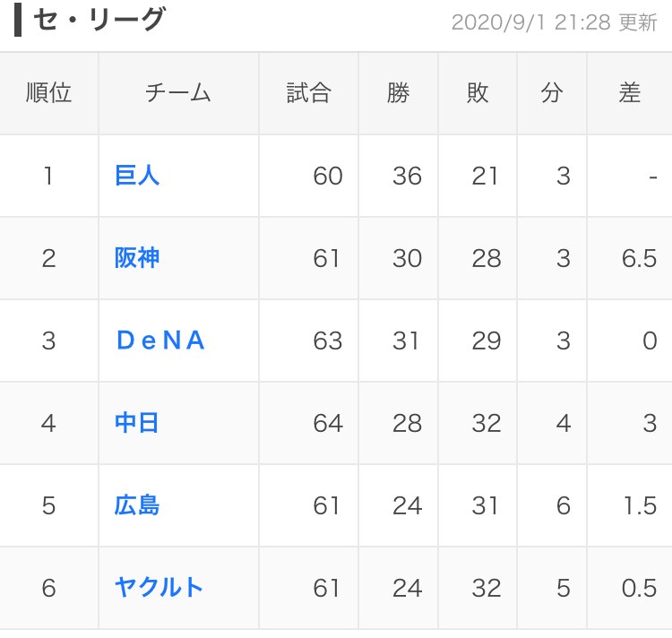The width and height of the screenshot is (672, 638).
Task: Open the ヤクルト team link
Action: click(x=159, y=588)
